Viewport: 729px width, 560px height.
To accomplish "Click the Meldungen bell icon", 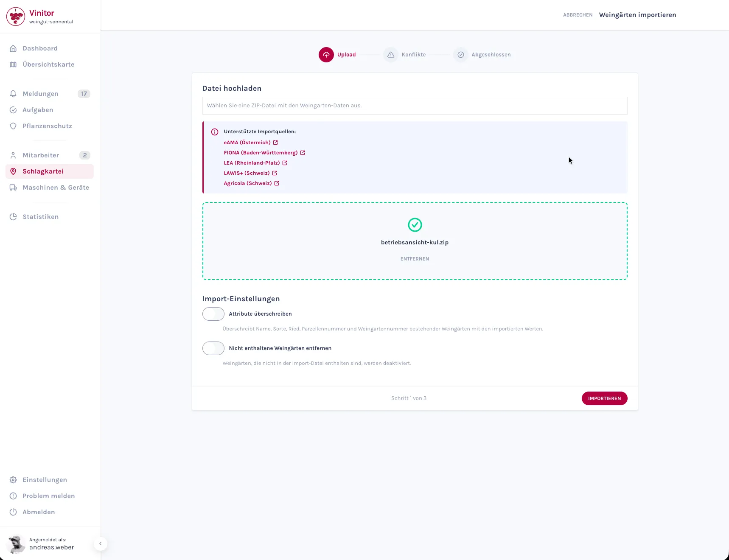I will 13,94.
